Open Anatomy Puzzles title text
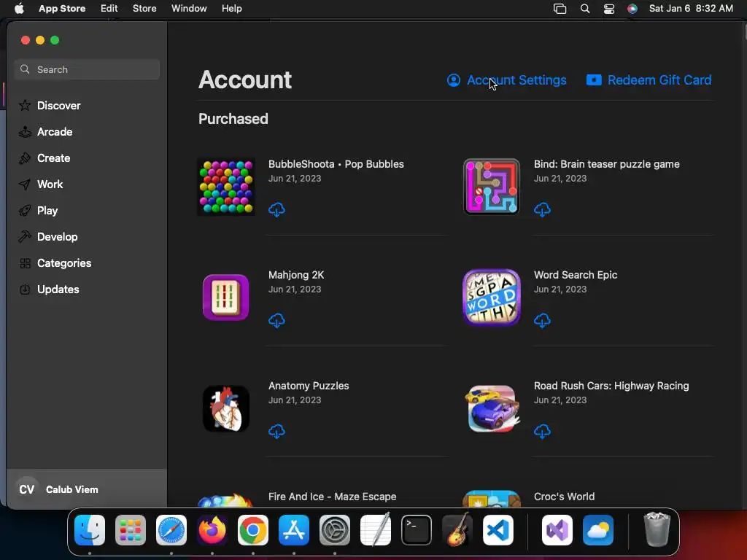Screen dimensions: 747x560 (309, 386)
